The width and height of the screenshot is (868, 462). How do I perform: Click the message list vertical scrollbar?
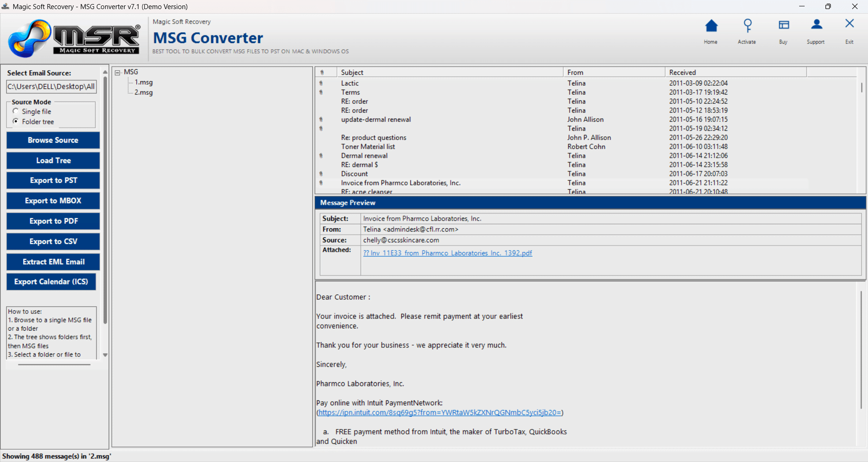[862, 87]
